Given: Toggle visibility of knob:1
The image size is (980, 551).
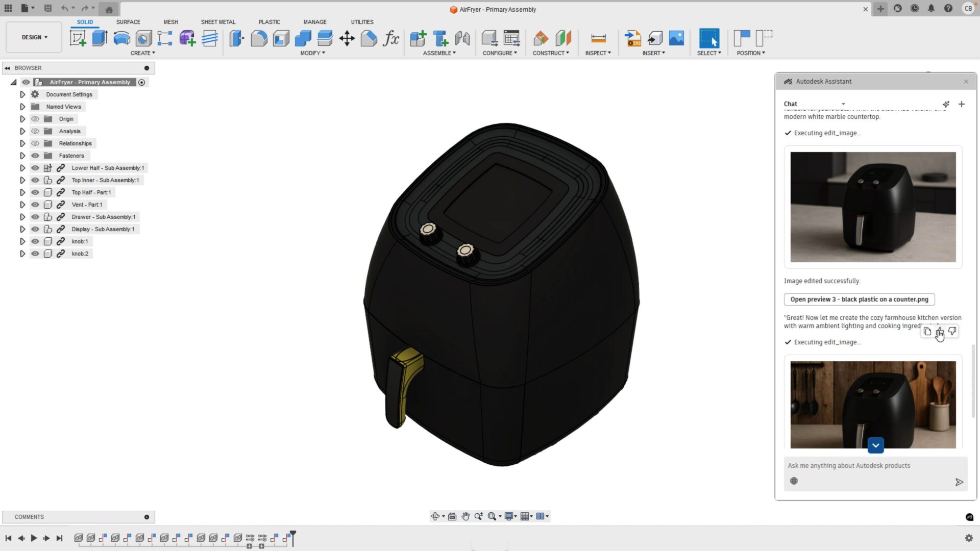Looking at the screenshot, I should pos(35,241).
